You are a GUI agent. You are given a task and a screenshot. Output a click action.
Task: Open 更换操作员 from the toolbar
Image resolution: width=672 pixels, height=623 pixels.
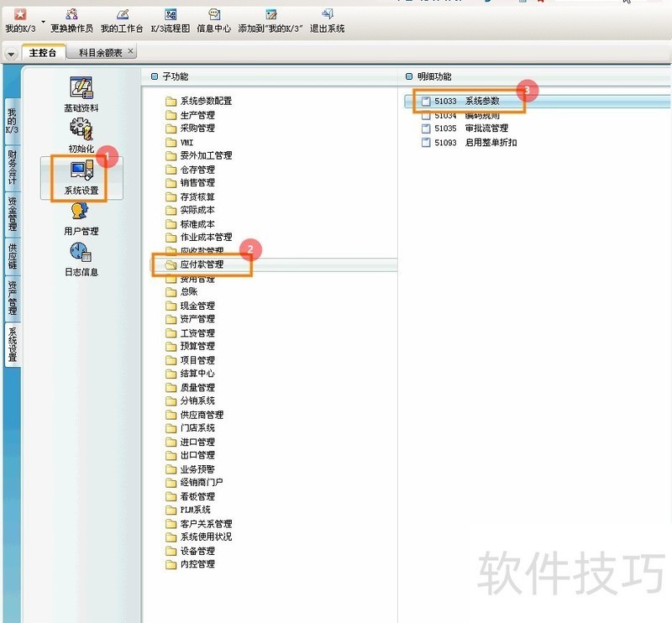pyautogui.click(x=71, y=15)
